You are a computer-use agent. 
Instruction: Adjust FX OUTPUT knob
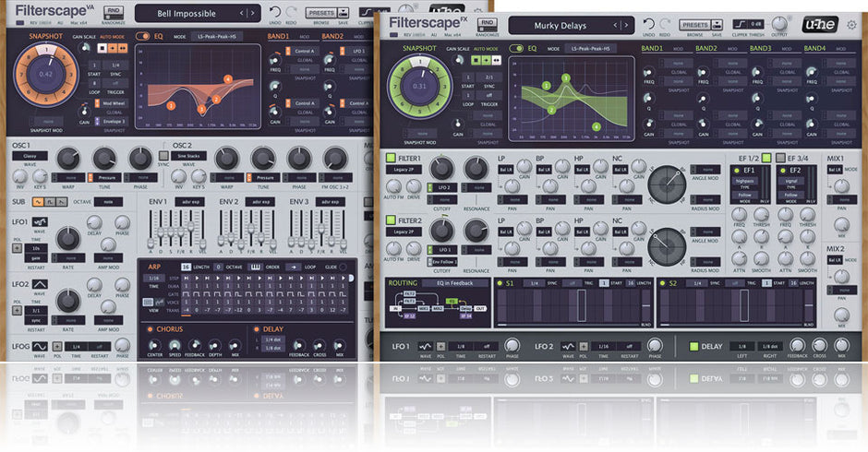(778, 24)
